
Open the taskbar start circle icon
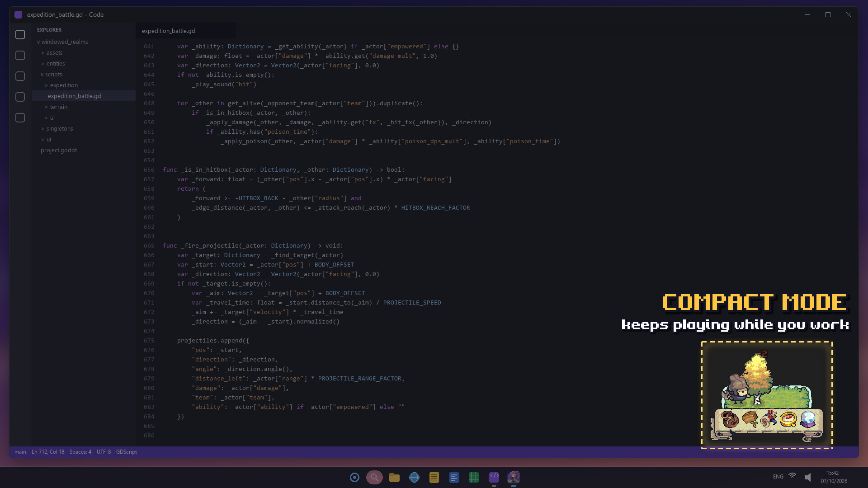point(354,478)
